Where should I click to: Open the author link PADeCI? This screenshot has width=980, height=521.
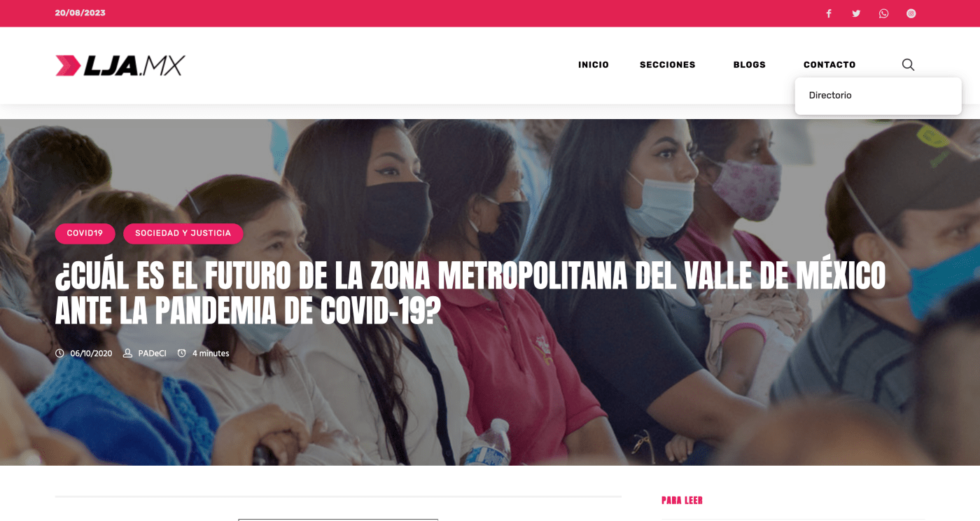tap(152, 354)
